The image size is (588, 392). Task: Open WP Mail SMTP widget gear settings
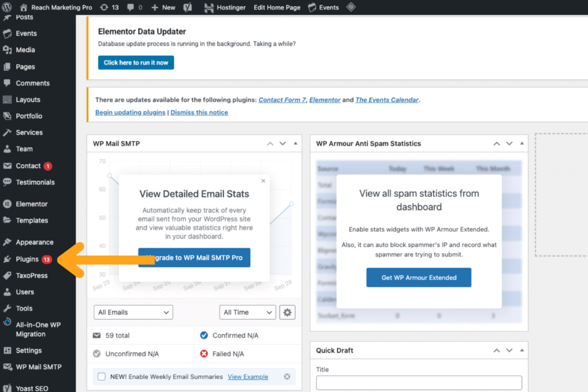[287, 312]
